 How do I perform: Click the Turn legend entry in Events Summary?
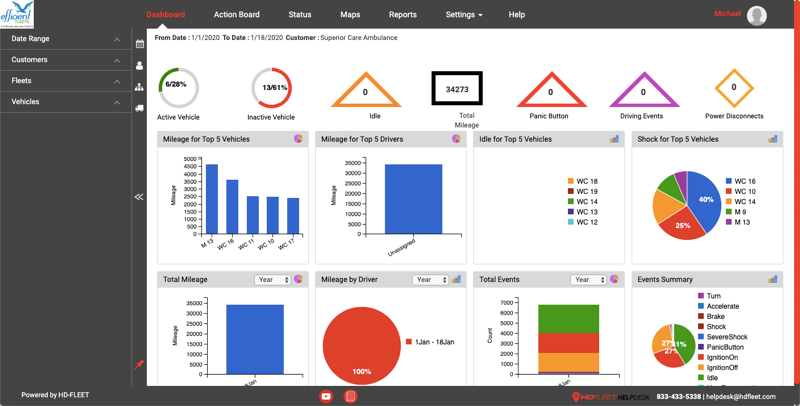(709, 296)
